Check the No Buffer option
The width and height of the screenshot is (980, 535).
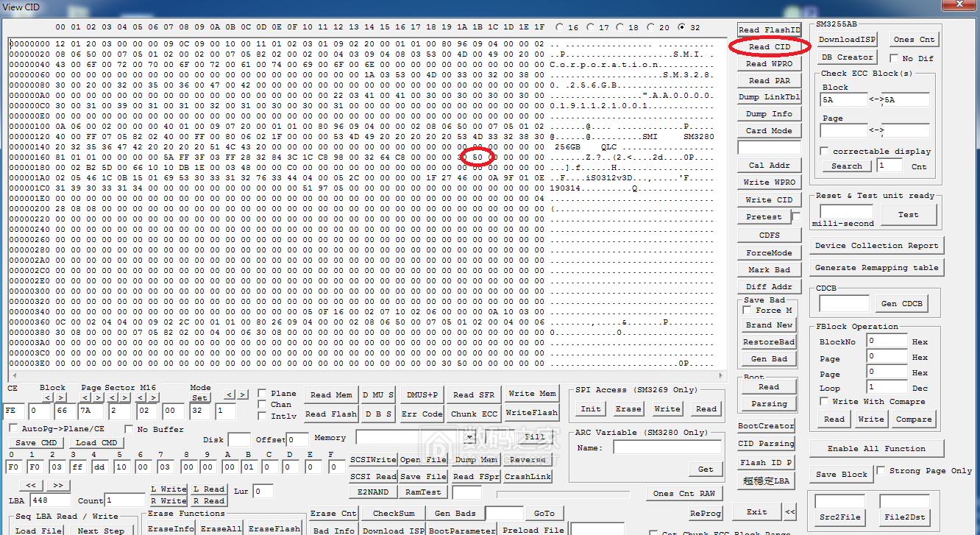[129, 428]
